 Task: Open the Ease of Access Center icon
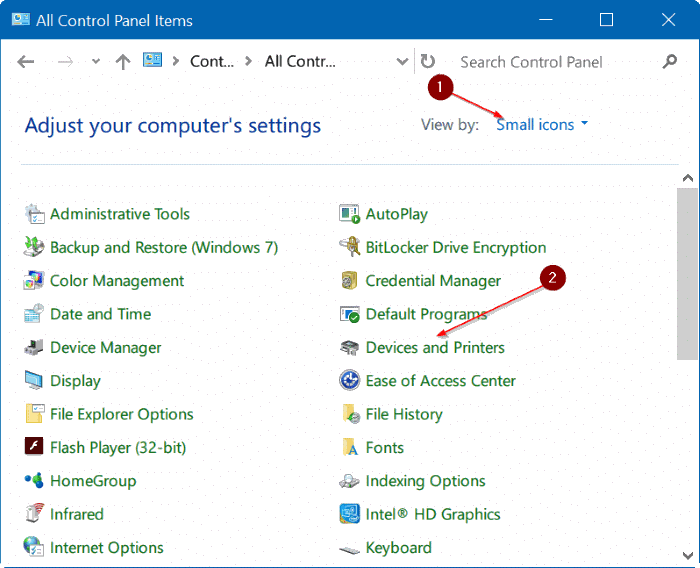[350, 381]
